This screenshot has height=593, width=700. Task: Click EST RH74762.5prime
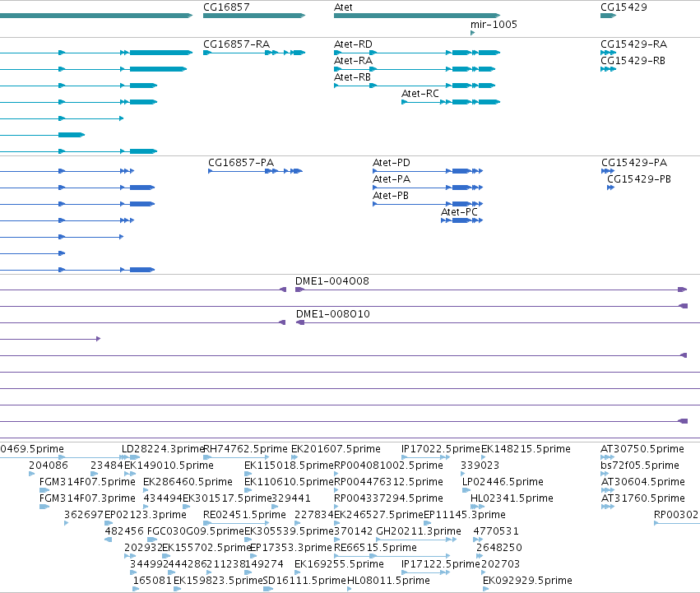tap(246, 449)
